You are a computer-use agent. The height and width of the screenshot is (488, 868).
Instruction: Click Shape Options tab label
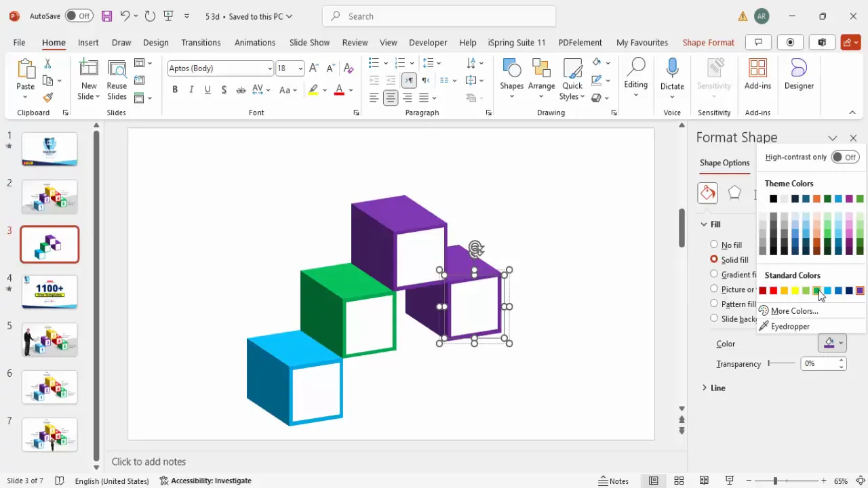(724, 163)
